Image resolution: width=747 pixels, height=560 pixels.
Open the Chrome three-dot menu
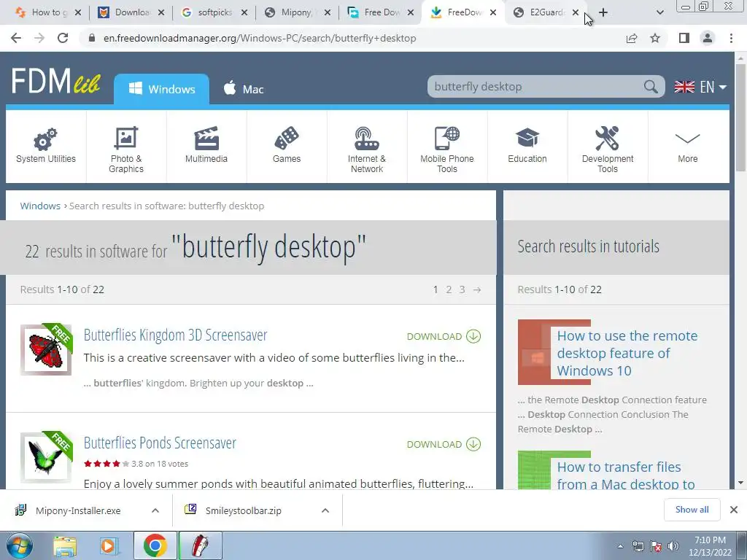731,38
